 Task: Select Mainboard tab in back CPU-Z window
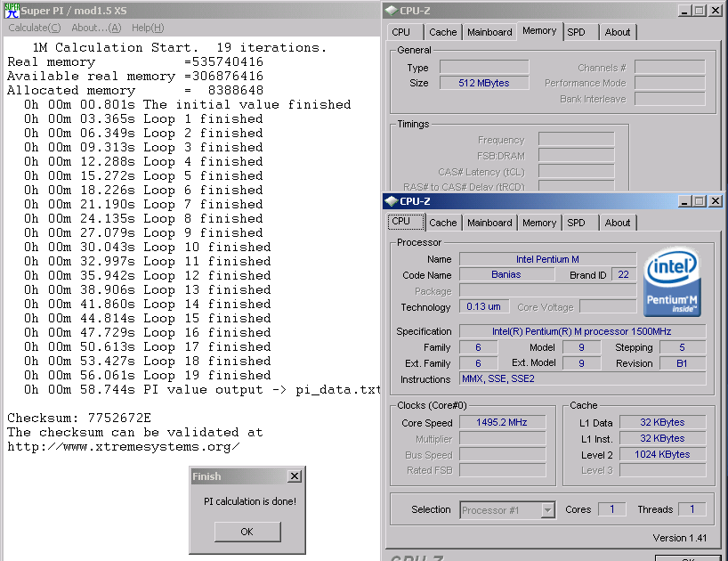[489, 32]
